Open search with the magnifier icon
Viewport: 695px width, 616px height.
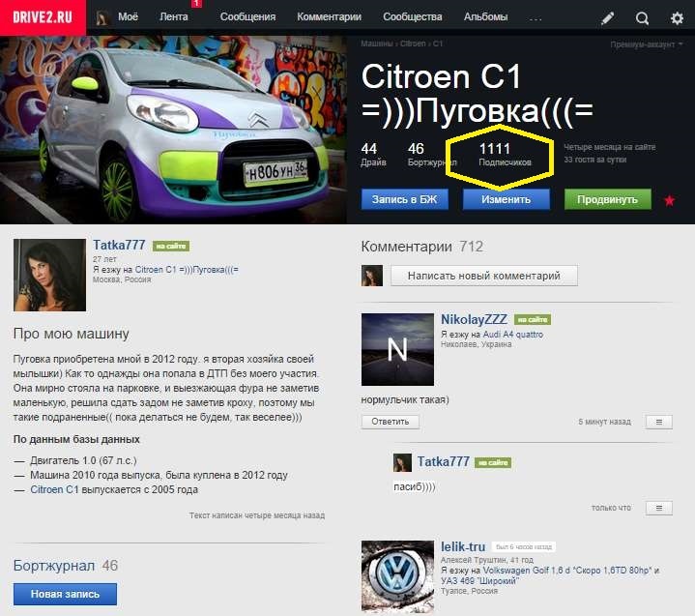click(642, 18)
